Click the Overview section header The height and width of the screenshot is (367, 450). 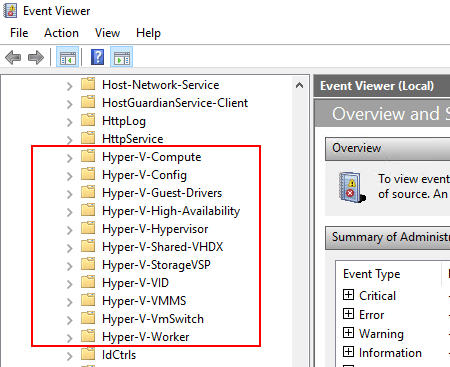[388, 148]
